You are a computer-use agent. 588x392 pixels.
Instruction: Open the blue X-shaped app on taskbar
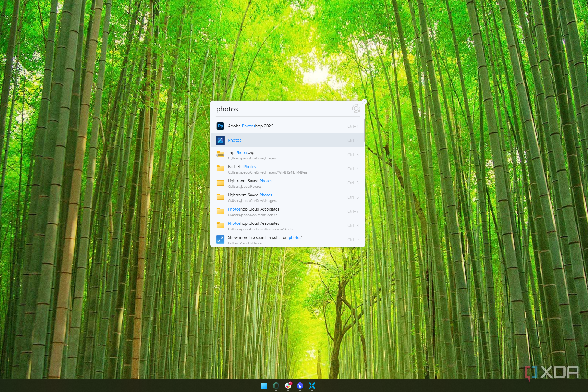pyautogui.click(x=312, y=386)
